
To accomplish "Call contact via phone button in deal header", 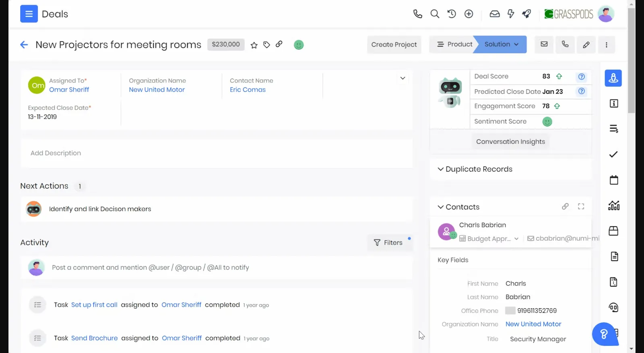I will (565, 44).
